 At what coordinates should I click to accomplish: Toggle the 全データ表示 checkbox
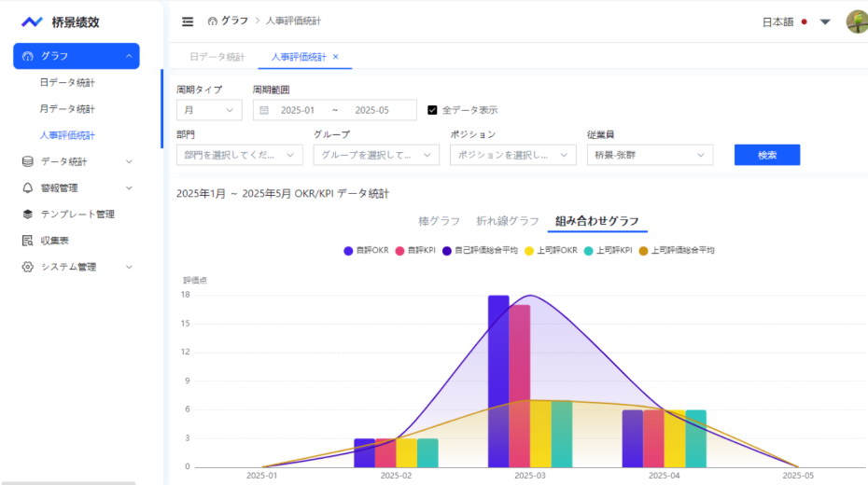(432, 110)
